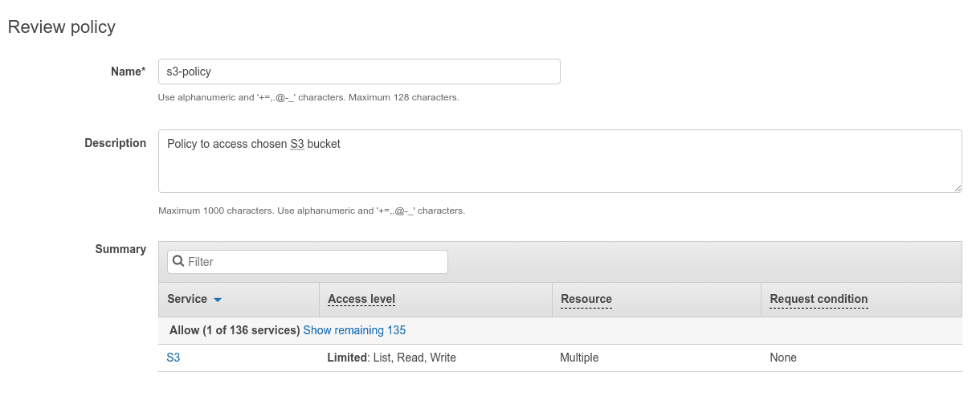Click the magnifying glass icon in Filter
980x413 pixels.
[x=178, y=261]
